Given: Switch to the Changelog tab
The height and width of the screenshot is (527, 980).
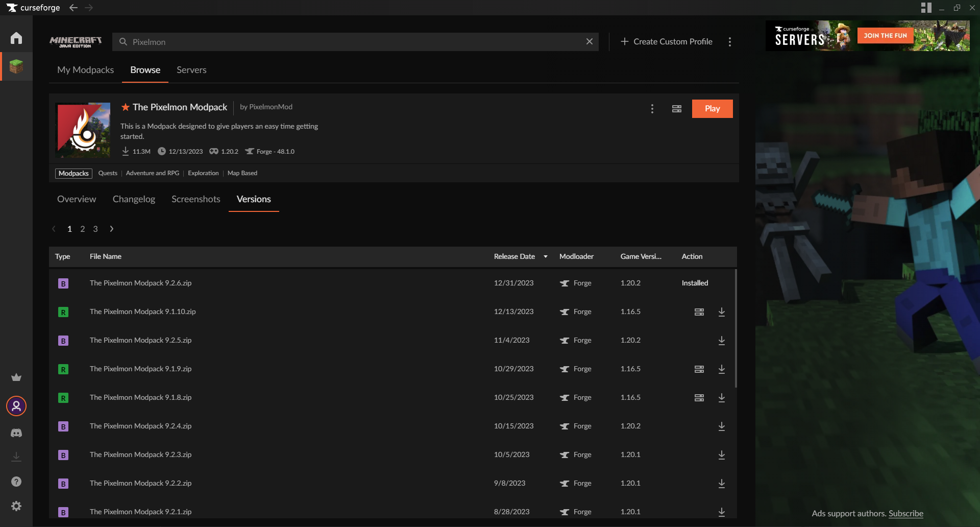Looking at the screenshot, I should pyautogui.click(x=134, y=199).
